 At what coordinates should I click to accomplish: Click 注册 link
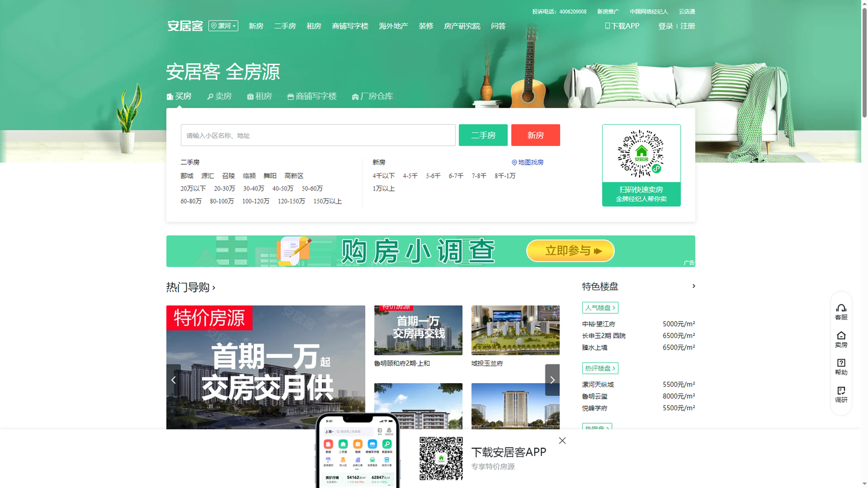pos(688,26)
